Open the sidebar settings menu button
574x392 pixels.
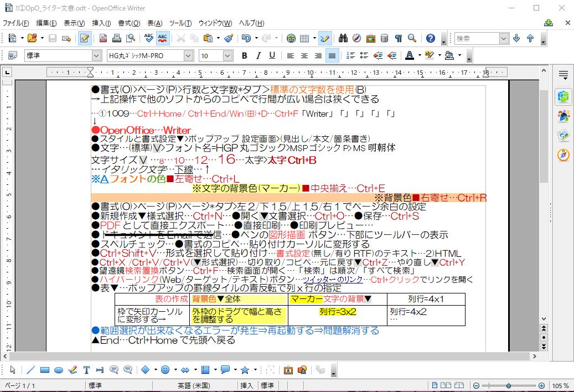pyautogui.click(x=563, y=75)
